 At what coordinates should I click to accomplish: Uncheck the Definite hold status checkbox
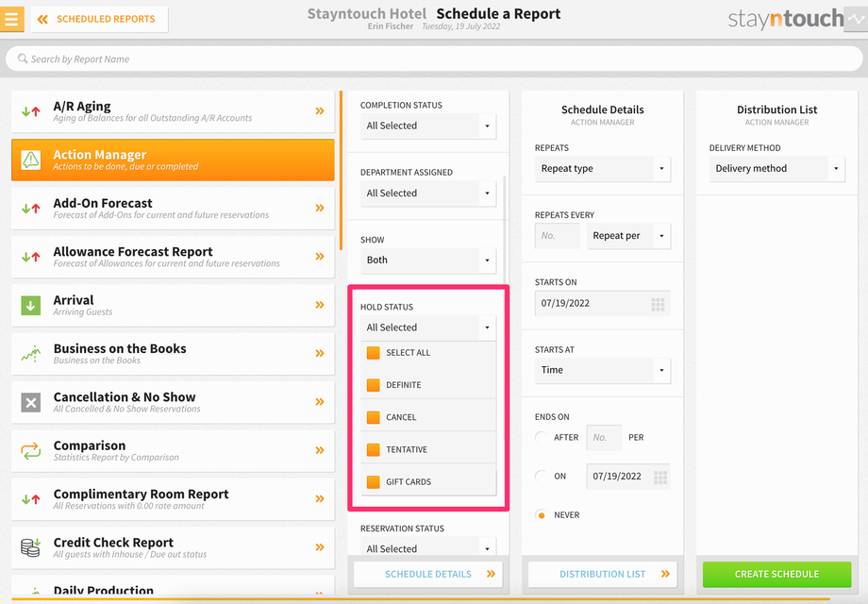(x=374, y=385)
